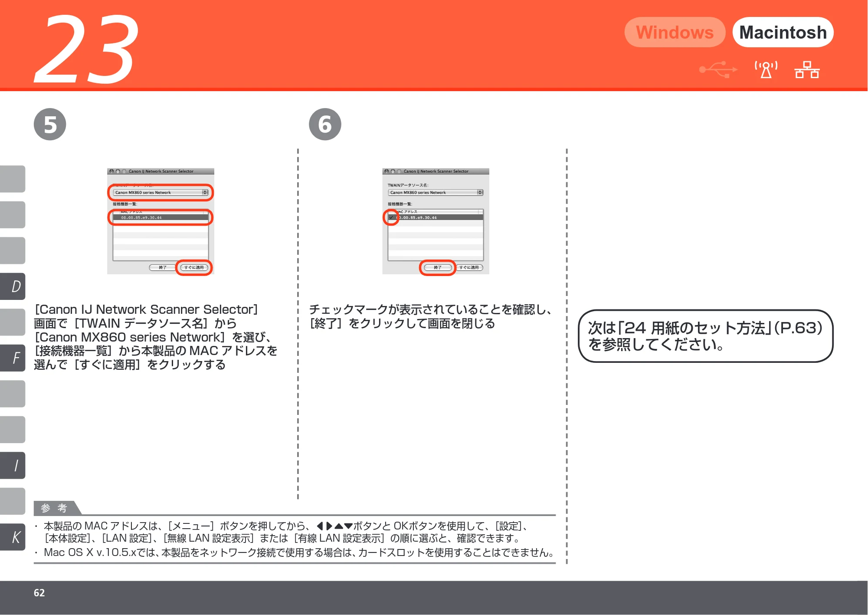Screen dimensions: 868x615
Task: Open the K section side tab
Action: (13, 537)
